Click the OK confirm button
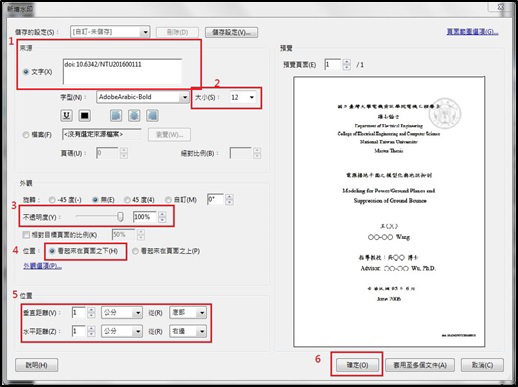This screenshot has height=387, width=518. click(357, 365)
